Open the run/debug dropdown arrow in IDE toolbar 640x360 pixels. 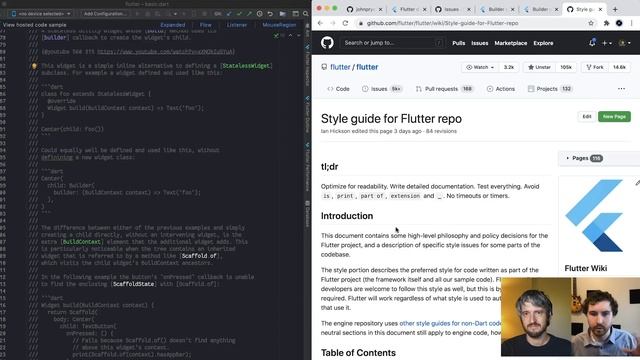tap(175, 14)
